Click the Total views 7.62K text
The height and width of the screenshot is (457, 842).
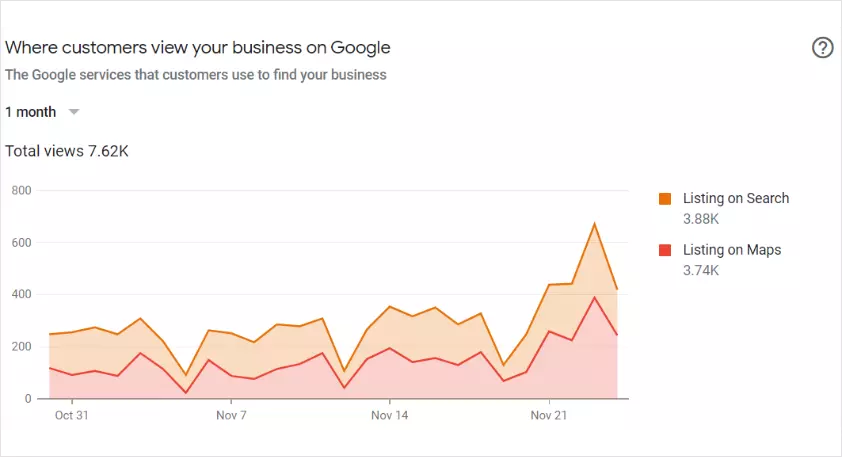[67, 152]
